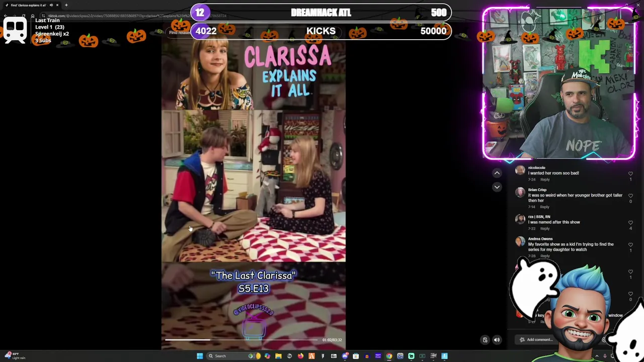
Task: Reply to Brian Crisp's comment
Action: [544, 207]
